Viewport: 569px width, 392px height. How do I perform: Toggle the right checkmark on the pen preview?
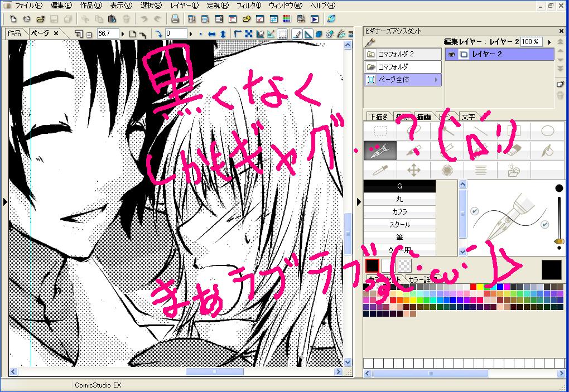pos(544,225)
